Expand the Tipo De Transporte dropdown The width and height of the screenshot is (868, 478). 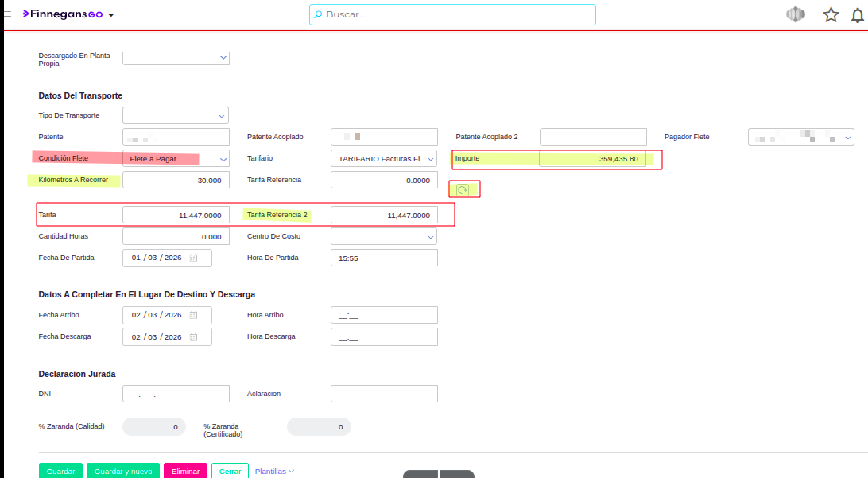click(222, 116)
